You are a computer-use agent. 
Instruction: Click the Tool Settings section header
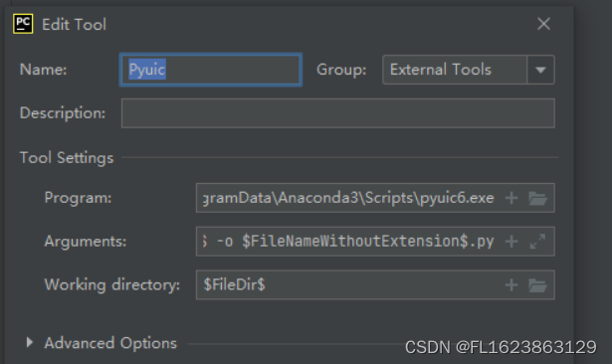[x=67, y=158]
